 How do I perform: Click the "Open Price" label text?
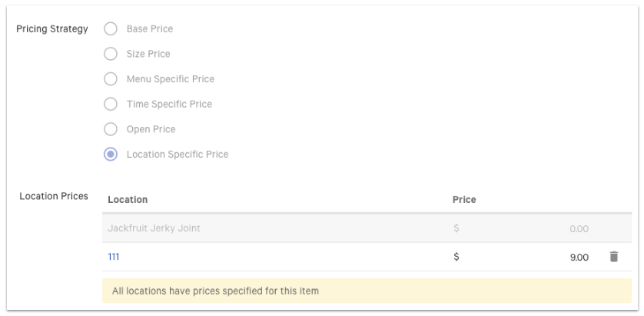click(151, 129)
